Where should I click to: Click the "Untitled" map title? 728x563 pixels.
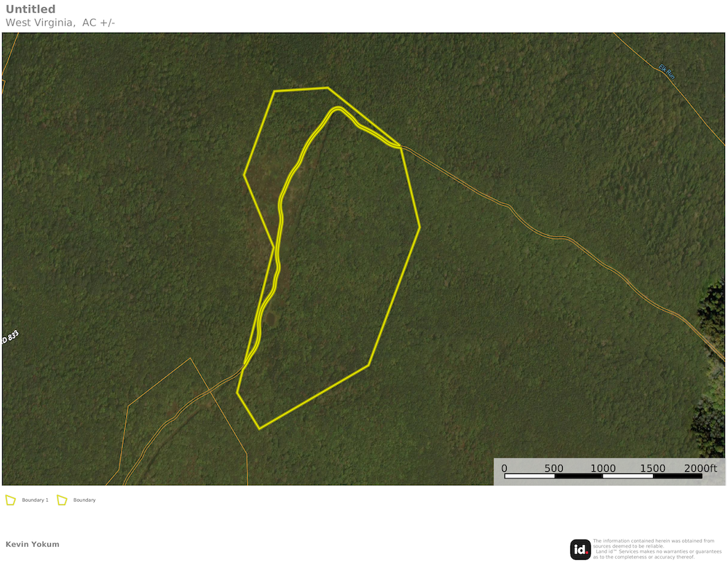pos(31,9)
